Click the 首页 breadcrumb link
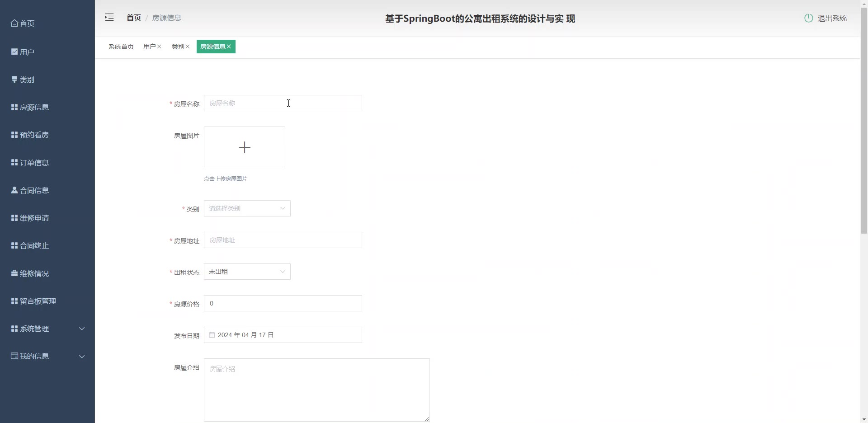The width and height of the screenshot is (868, 423). [134, 18]
